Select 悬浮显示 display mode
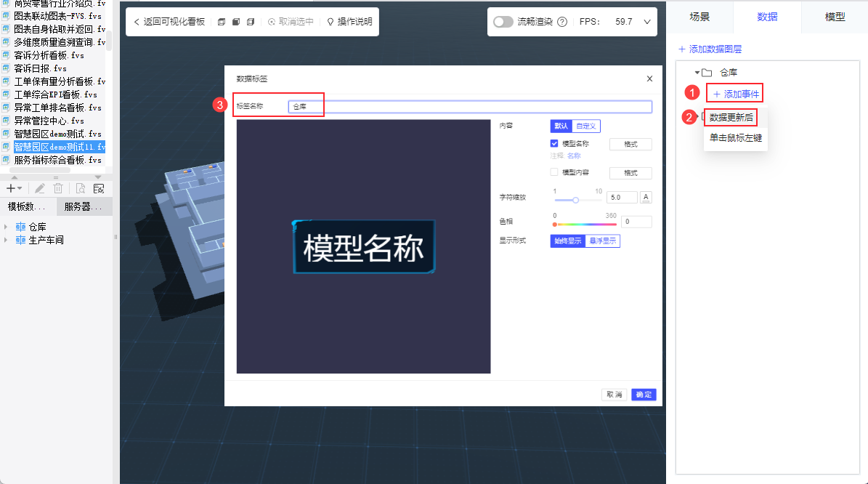The height and width of the screenshot is (484, 868). (603, 241)
